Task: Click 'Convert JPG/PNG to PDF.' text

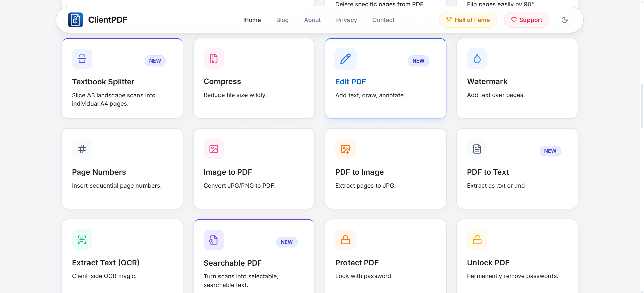Action: point(239,186)
